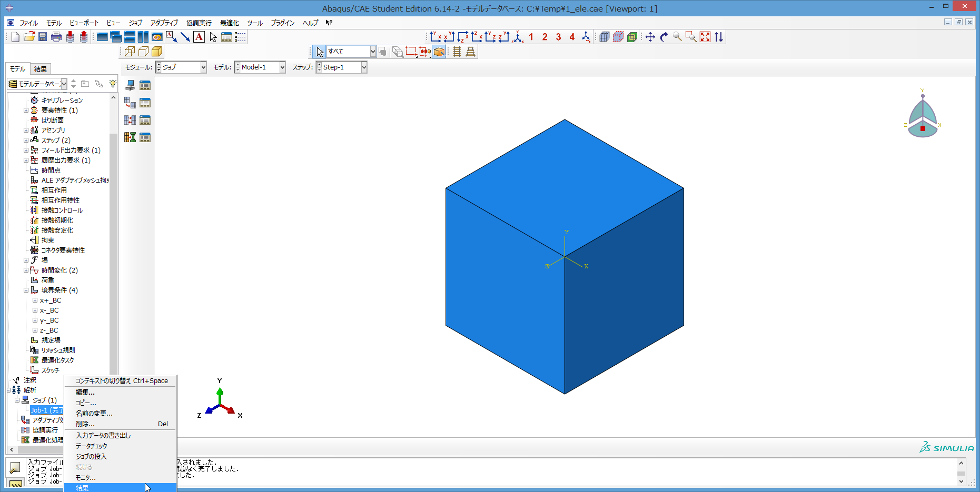Image resolution: width=980 pixels, height=492 pixels.
Task: Open the プラグイン menu
Action: tap(283, 23)
